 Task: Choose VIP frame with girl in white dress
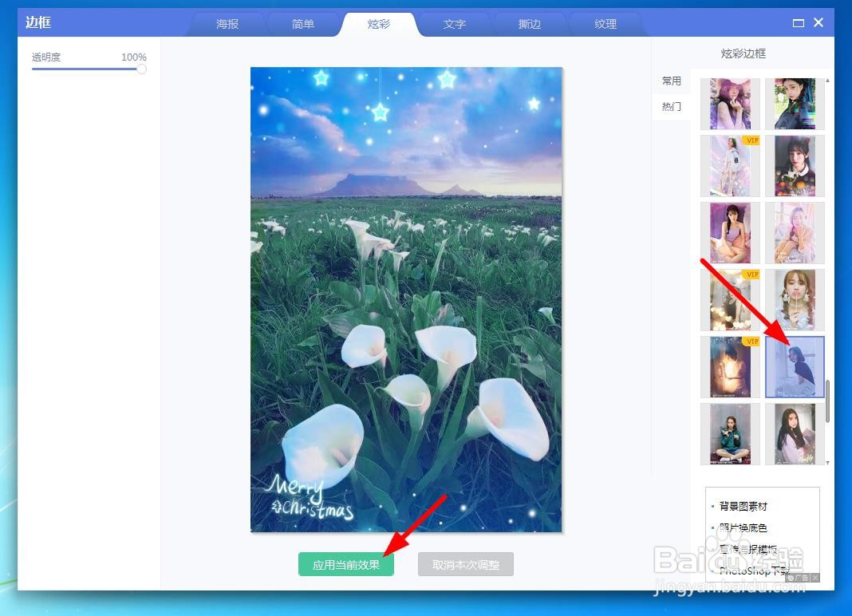(730, 167)
